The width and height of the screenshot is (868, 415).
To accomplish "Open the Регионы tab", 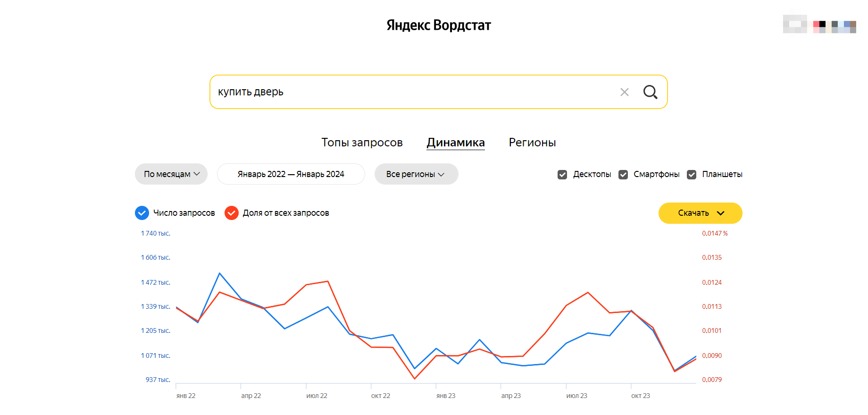I will (x=532, y=143).
